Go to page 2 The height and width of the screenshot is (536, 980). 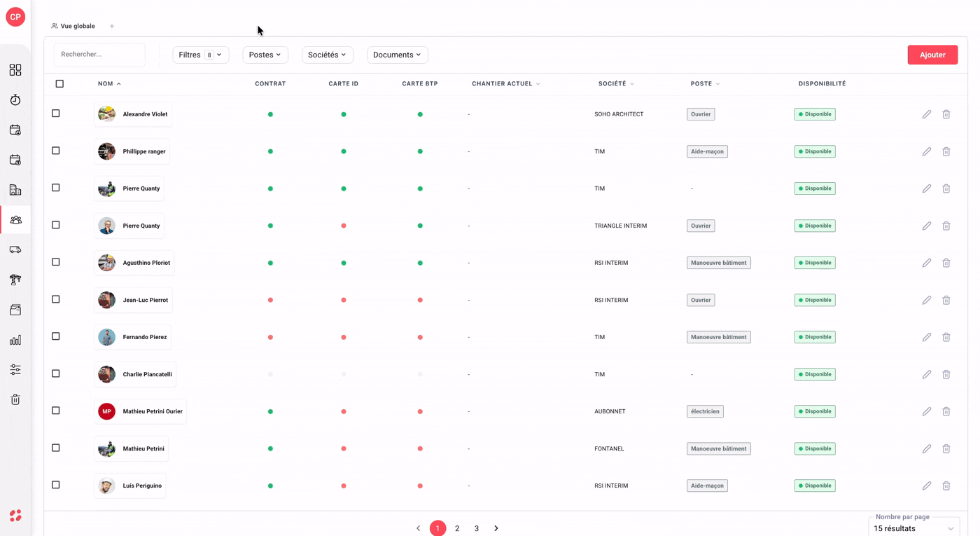[457, 528]
